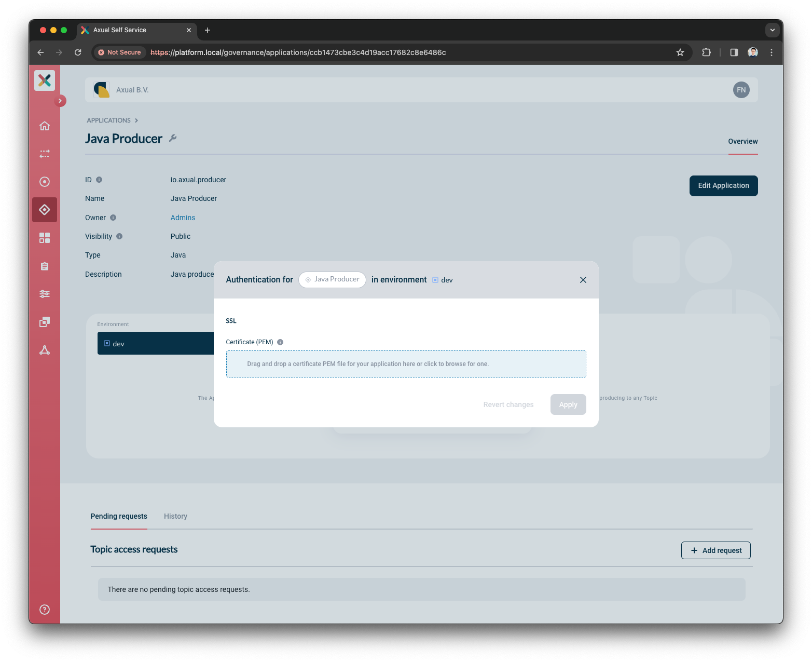Screen dimensions: 812x662
Task: Open the overlapping squares icon in the sidebar
Action: pyautogui.click(x=45, y=322)
